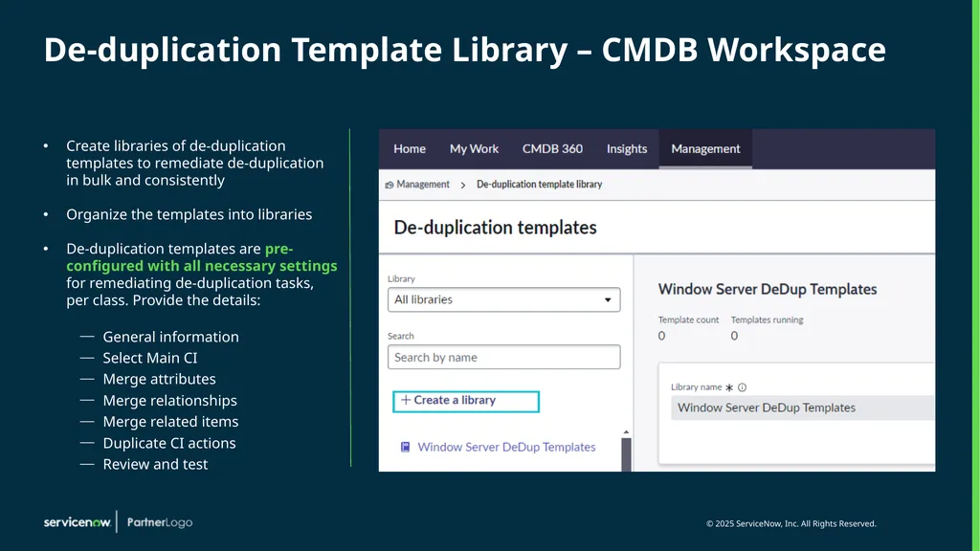Click Management breadcrumb link
The image size is (980, 551).
click(x=422, y=185)
